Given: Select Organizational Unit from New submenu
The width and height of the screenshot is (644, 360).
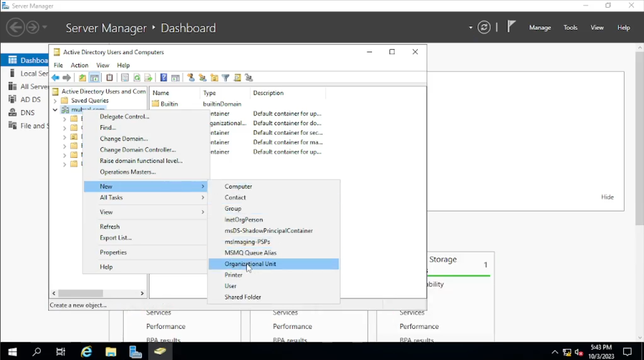Looking at the screenshot, I should [250, 264].
